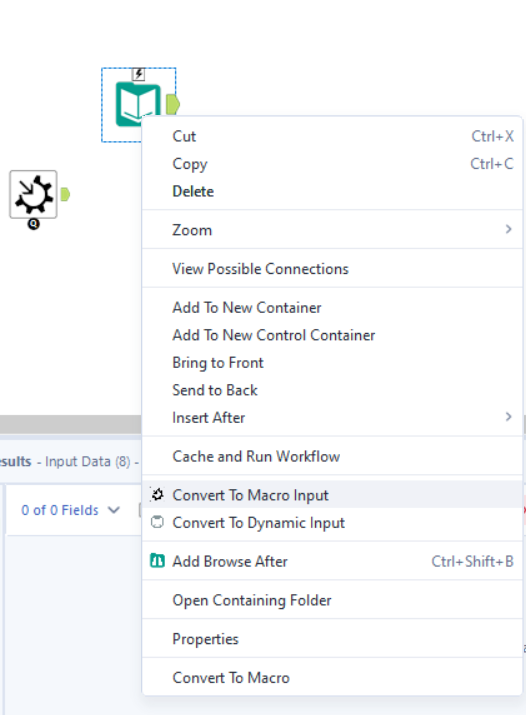Open the Properties menu entry
Viewport: 526px width, 715px height.
[332, 639]
